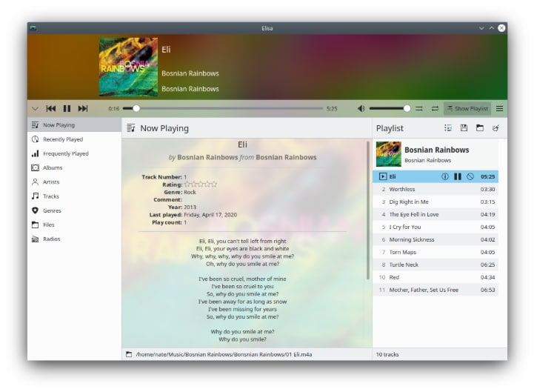The height and width of the screenshot is (392, 534).
Task: Seek in the track progress slider
Action: point(222,108)
